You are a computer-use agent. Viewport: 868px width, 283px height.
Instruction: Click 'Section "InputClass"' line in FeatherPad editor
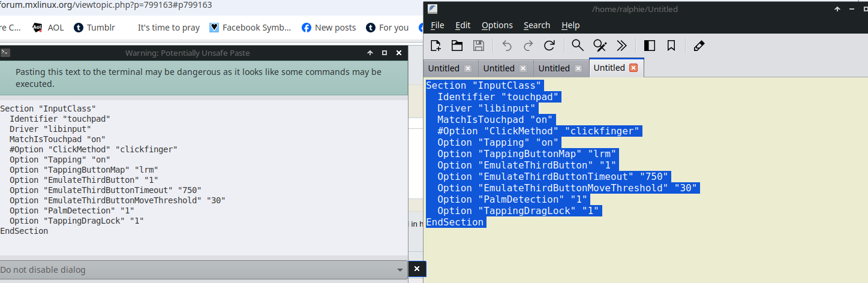coord(484,85)
